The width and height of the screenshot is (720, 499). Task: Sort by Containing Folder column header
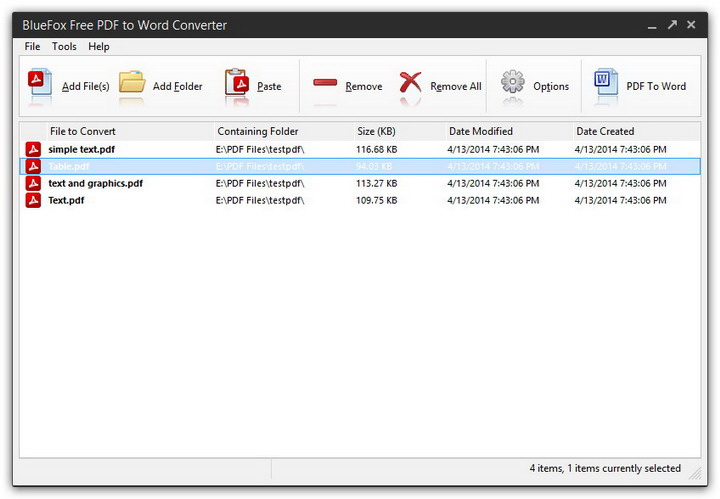pyautogui.click(x=284, y=131)
